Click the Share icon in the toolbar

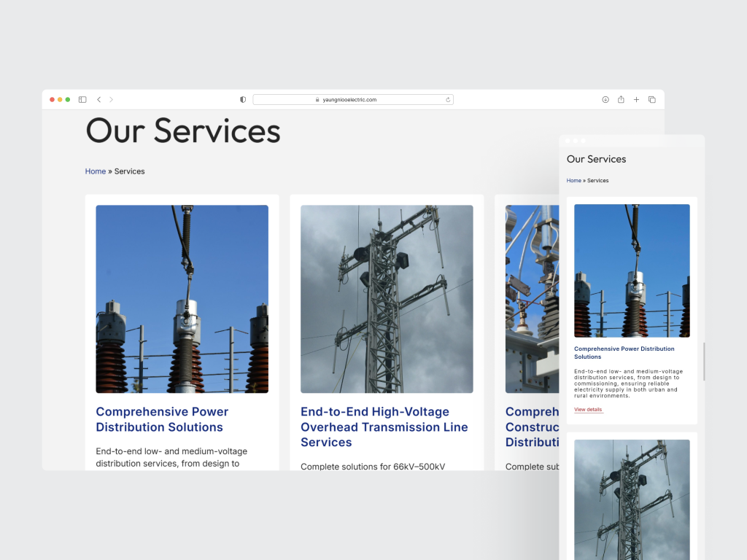click(621, 99)
